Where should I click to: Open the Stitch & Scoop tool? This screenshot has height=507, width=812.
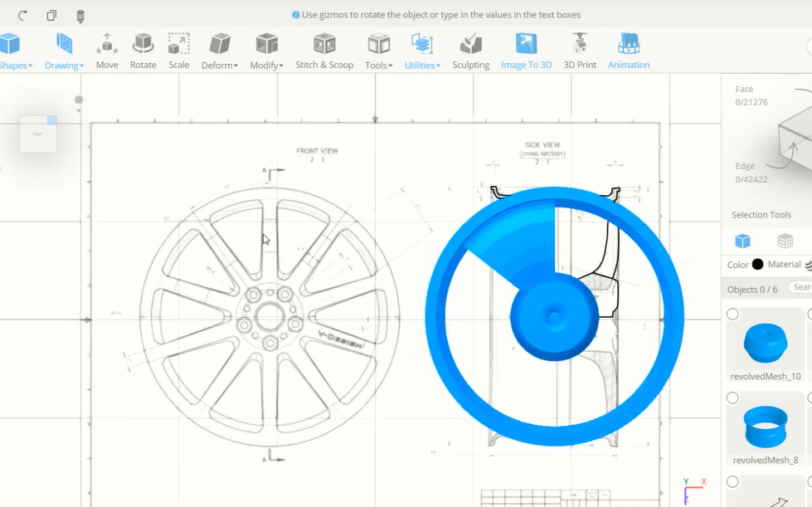coord(323,50)
